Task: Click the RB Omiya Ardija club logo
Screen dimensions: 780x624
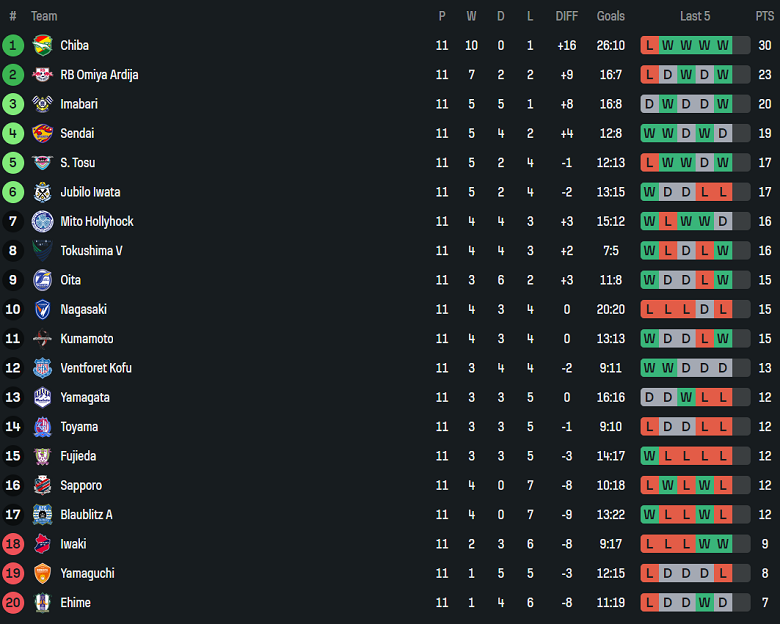Action: coord(42,74)
